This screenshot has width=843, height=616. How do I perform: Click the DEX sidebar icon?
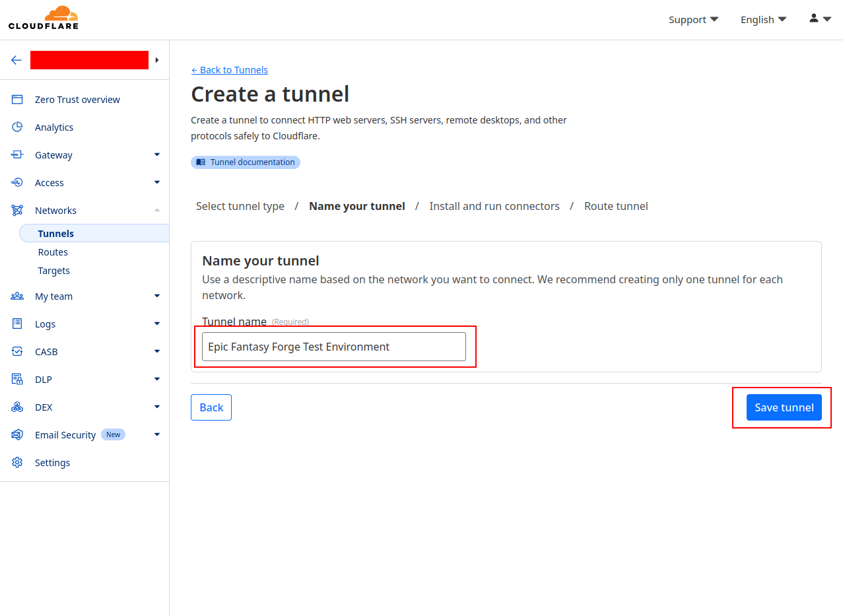click(17, 407)
